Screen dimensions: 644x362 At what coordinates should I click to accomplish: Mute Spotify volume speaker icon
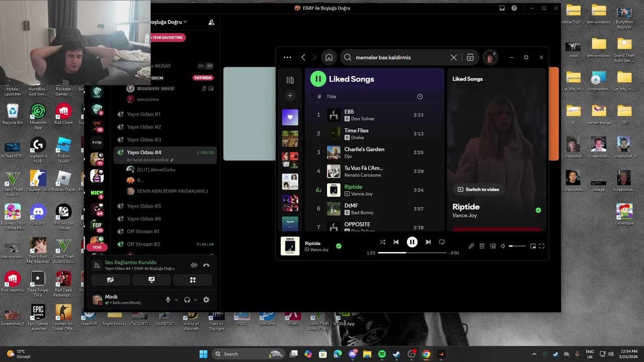[503, 246]
